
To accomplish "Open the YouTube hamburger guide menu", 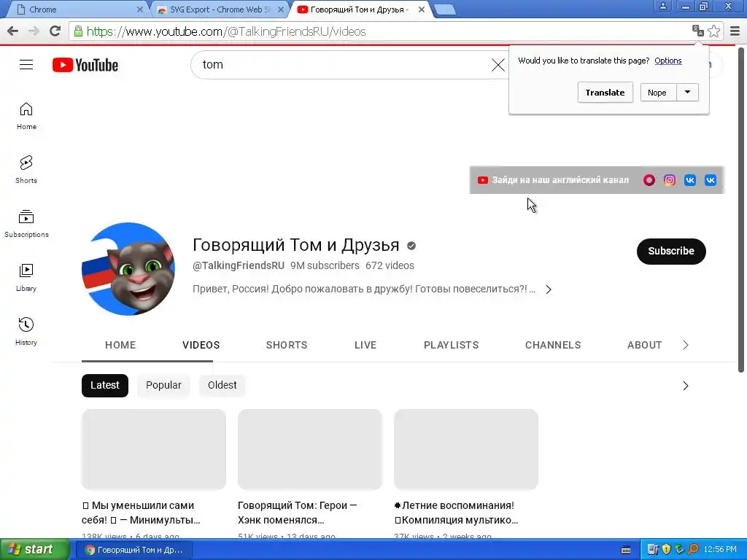I will click(x=26, y=65).
